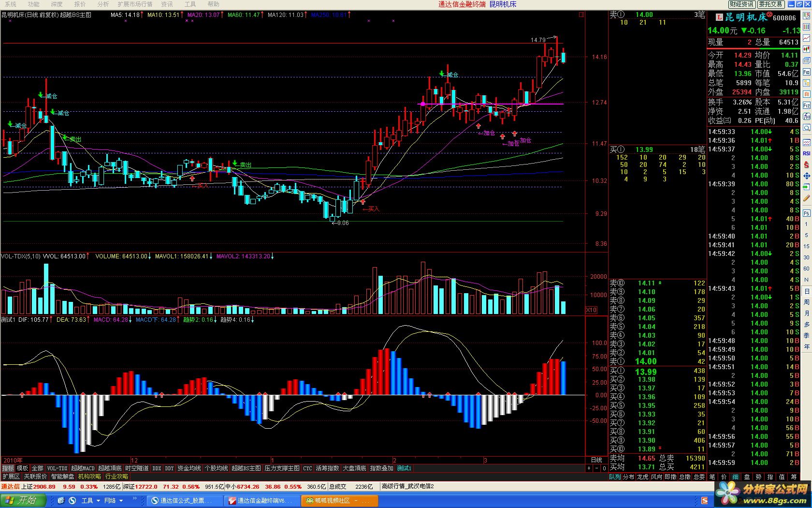The height and width of the screenshot is (508, 812).
Task: Click the candlestick chart icon in sidebar
Action: point(806,49)
